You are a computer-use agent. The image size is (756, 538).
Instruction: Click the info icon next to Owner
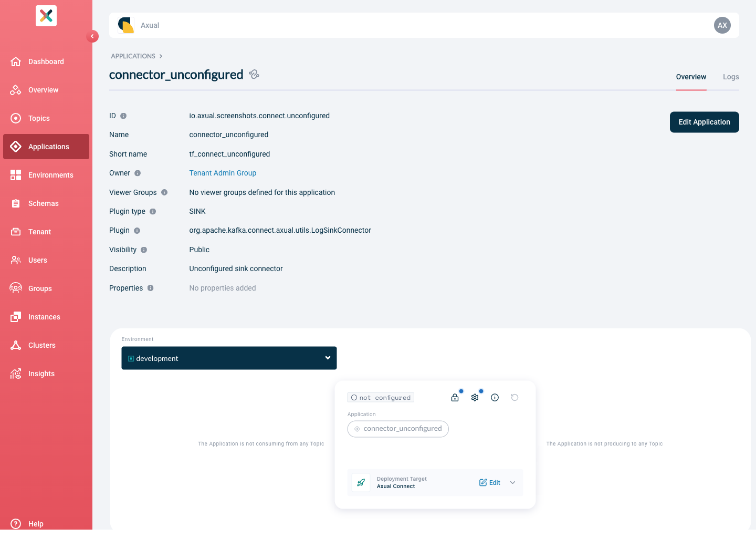138,173
